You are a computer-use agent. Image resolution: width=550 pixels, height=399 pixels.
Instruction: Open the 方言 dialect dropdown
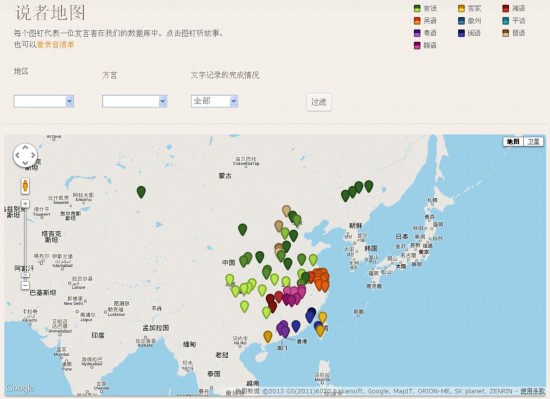click(x=134, y=101)
